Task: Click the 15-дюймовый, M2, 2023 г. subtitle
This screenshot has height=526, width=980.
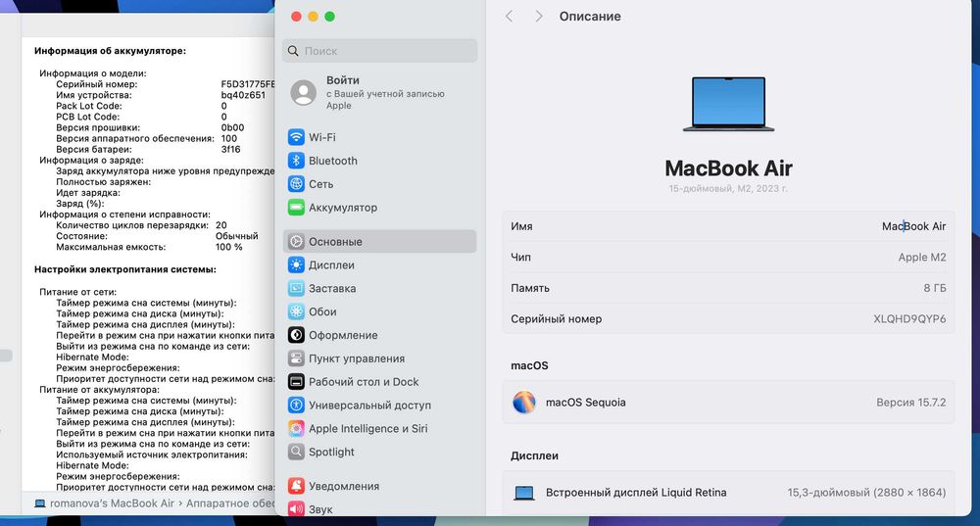Action: 728,188
